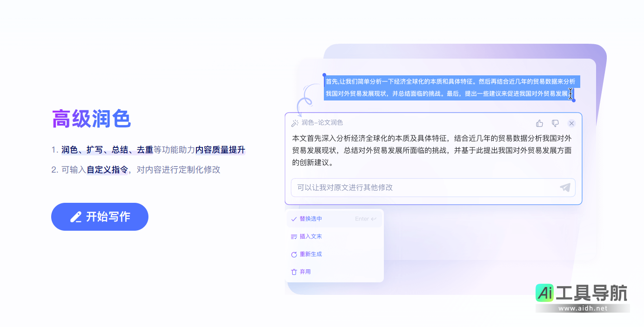This screenshot has height=327, width=644.
Task: Open the www.aidh.net link
Action: pos(583,308)
